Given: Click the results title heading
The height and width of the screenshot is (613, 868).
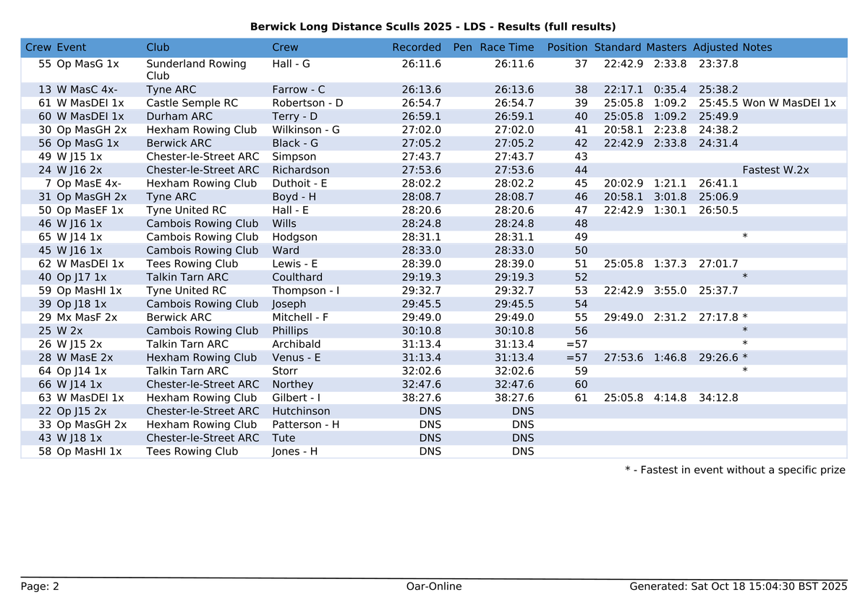Looking at the screenshot, I should [434, 27].
